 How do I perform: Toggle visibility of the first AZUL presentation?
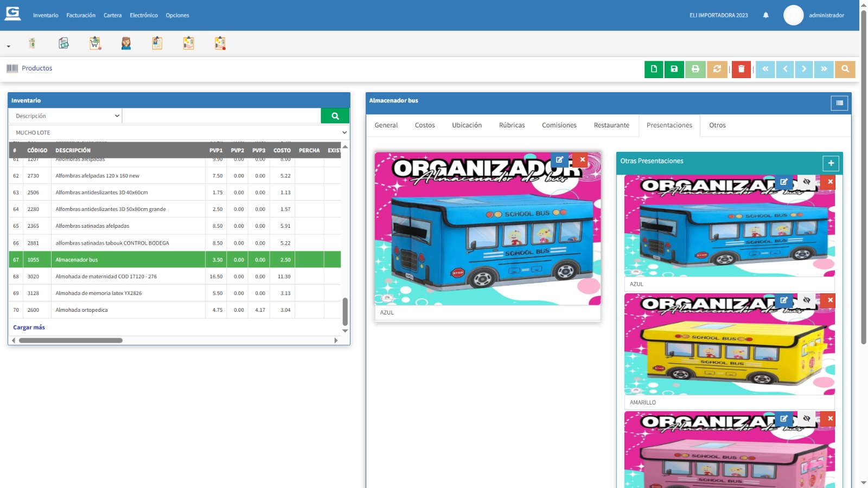coord(807,182)
